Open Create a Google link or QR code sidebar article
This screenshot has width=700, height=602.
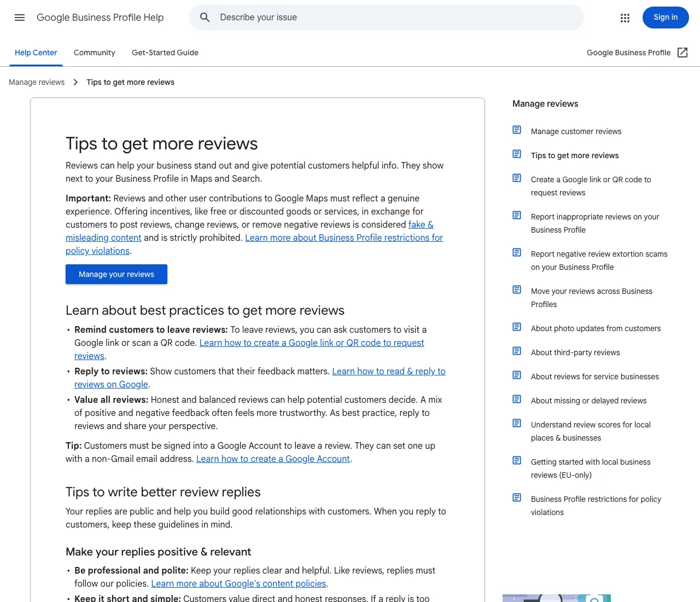pyautogui.click(x=591, y=186)
